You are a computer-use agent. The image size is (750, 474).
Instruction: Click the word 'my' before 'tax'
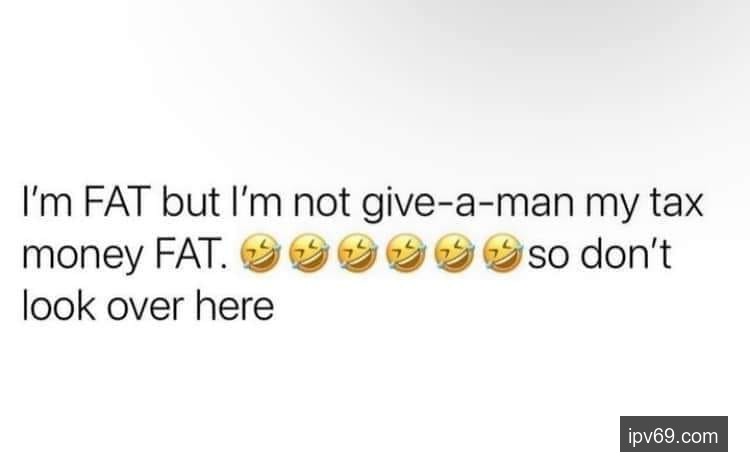tap(611, 206)
